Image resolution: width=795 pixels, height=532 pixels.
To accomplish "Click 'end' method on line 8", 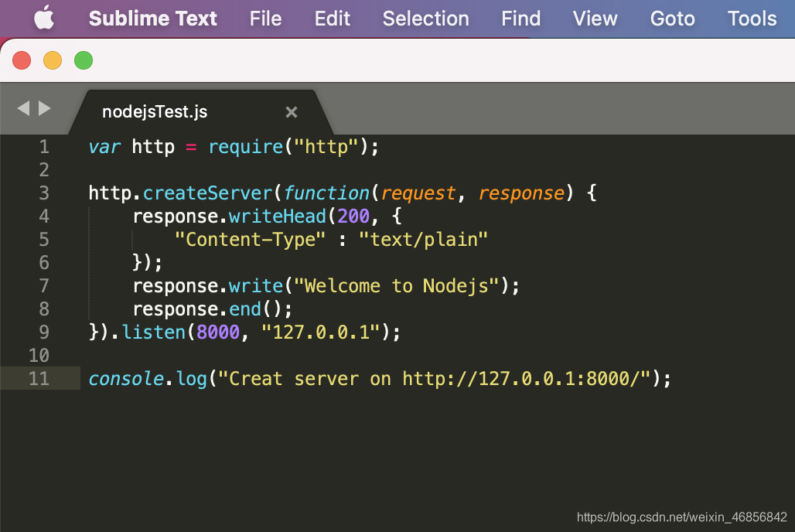I will (245, 309).
